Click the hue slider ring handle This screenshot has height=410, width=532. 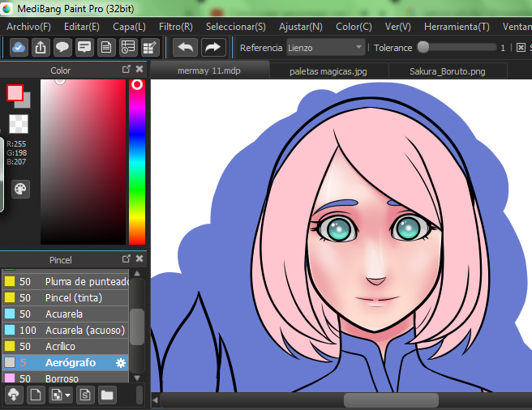137,84
